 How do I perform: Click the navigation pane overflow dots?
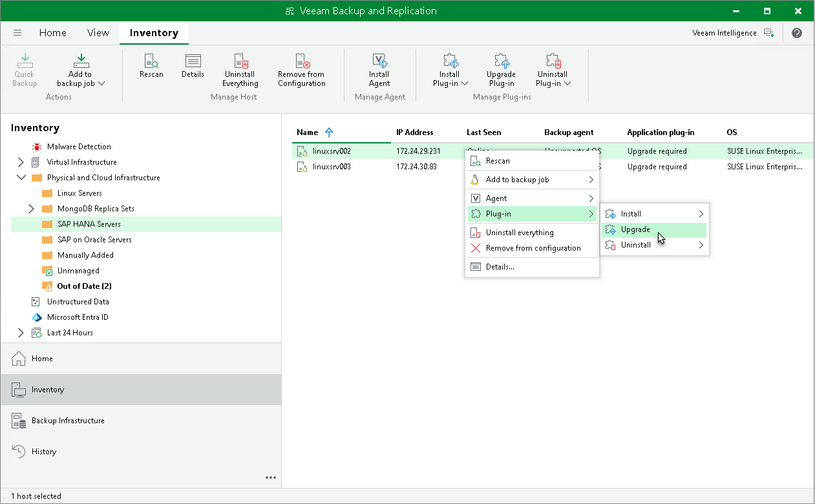271,478
